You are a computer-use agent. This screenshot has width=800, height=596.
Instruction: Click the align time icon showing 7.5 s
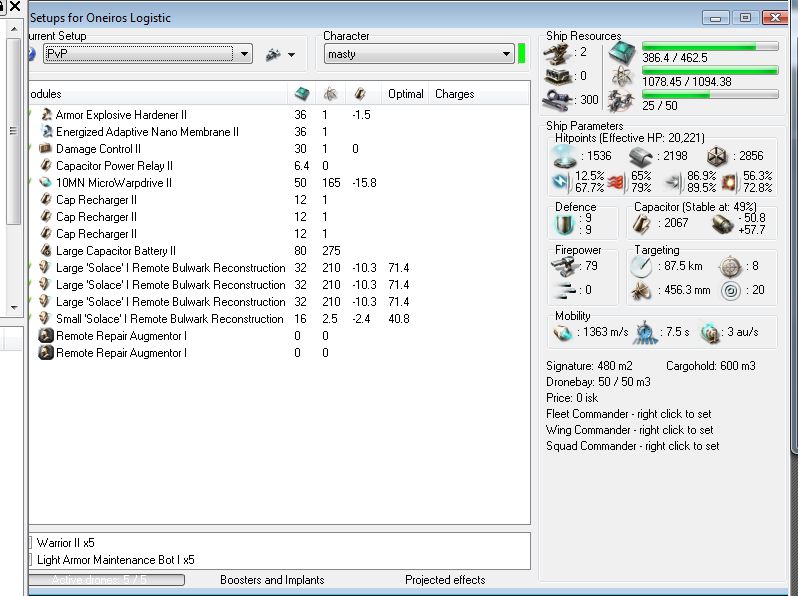[645, 333]
